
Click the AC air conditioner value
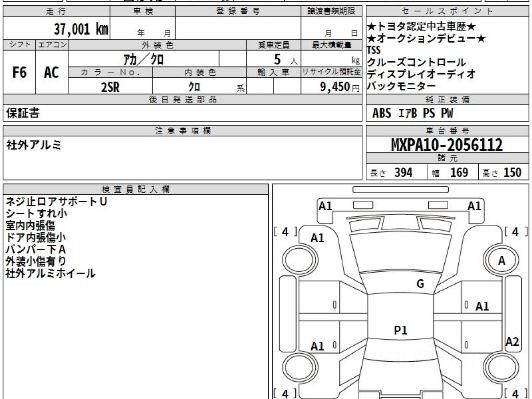click(52, 72)
